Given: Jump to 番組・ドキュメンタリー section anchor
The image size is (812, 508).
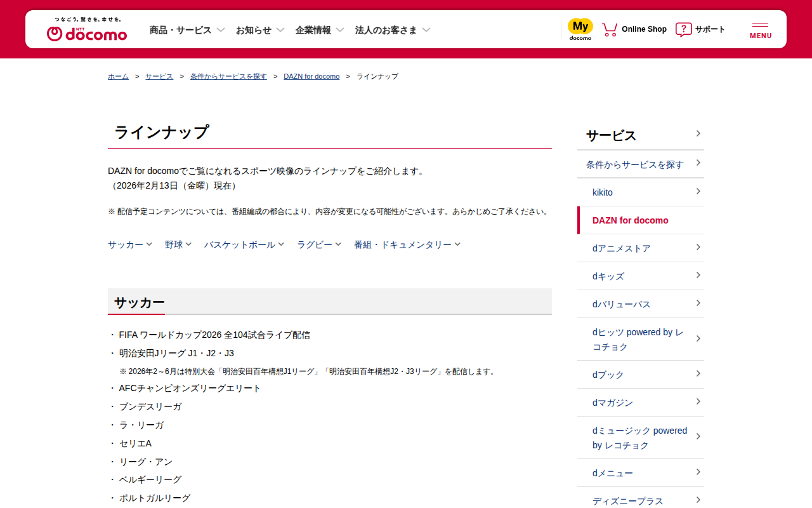Looking at the screenshot, I should coord(407,244).
